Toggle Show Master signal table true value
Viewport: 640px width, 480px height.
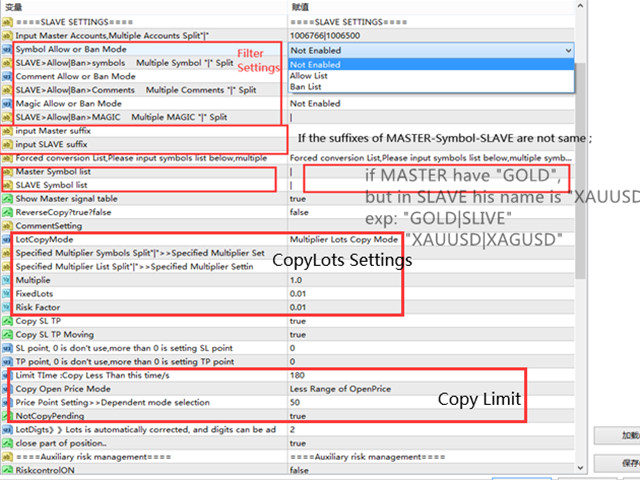(298, 199)
